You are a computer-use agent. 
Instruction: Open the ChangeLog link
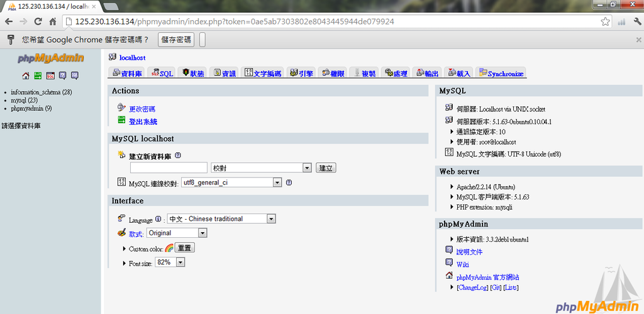pos(473,288)
